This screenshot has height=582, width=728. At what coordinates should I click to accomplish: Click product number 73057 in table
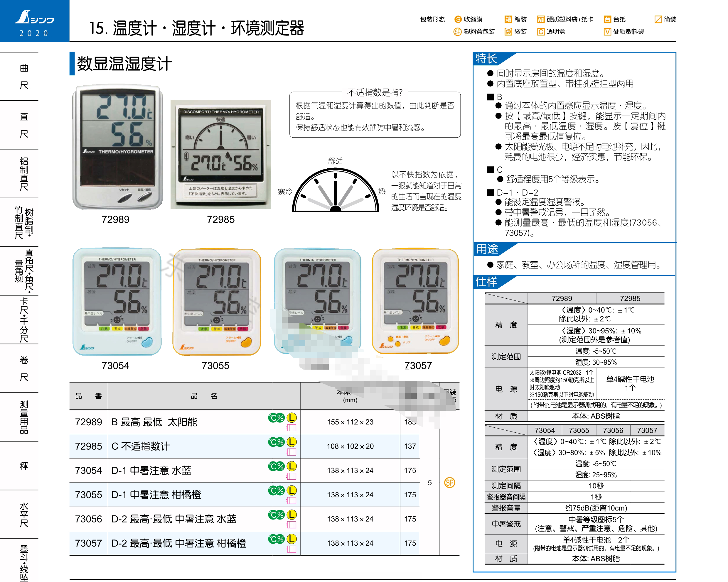pos(88,543)
